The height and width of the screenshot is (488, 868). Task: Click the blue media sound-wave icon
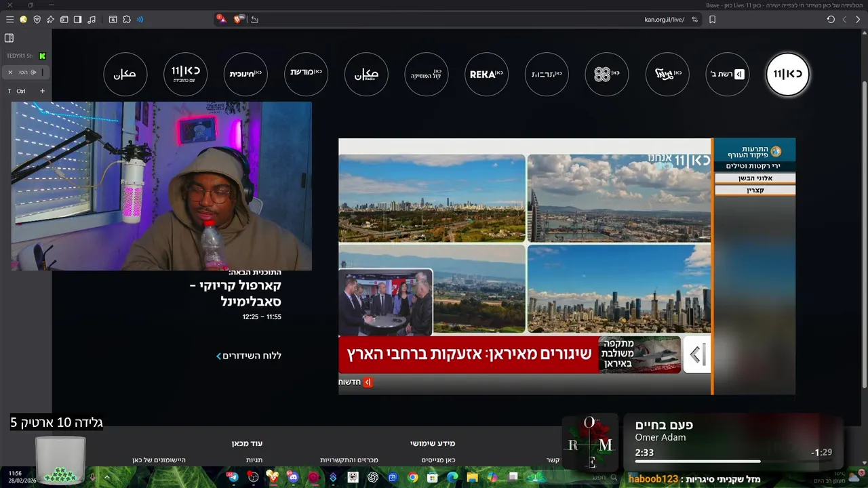[140, 20]
